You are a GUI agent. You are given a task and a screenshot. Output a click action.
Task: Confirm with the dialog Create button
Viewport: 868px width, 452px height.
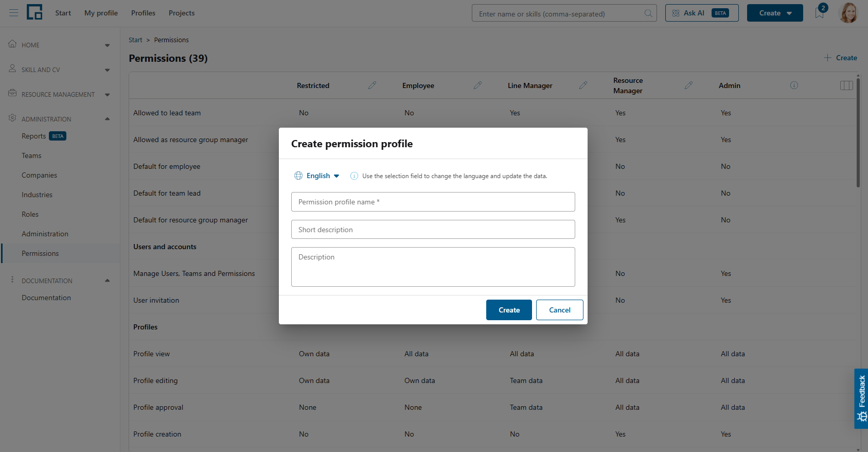pyautogui.click(x=509, y=310)
